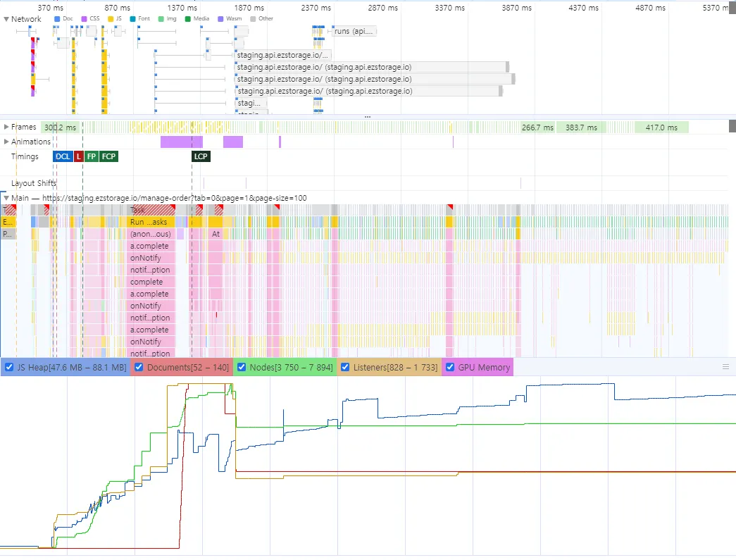The image size is (736, 560).
Task: Select the red L load marker
Action: pos(78,156)
